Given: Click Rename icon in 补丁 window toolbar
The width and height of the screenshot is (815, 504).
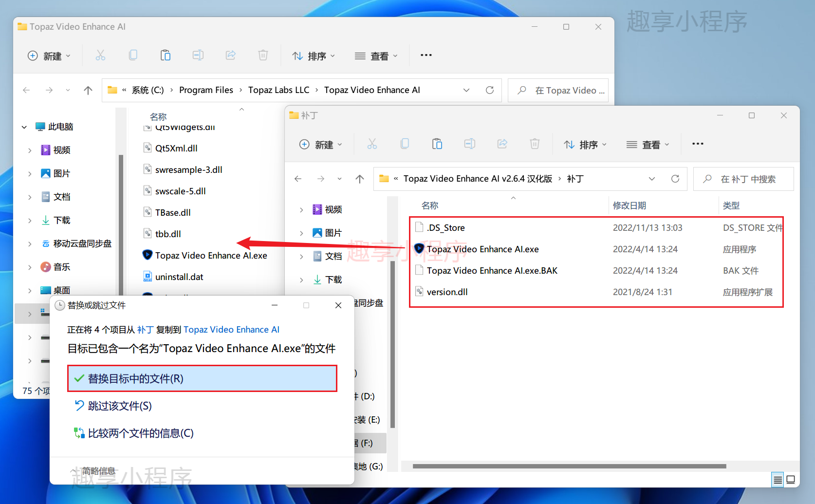Looking at the screenshot, I should [470, 144].
